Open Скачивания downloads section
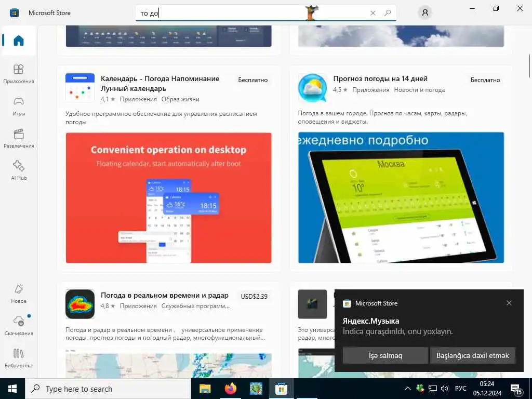The image size is (532, 399). [19, 326]
